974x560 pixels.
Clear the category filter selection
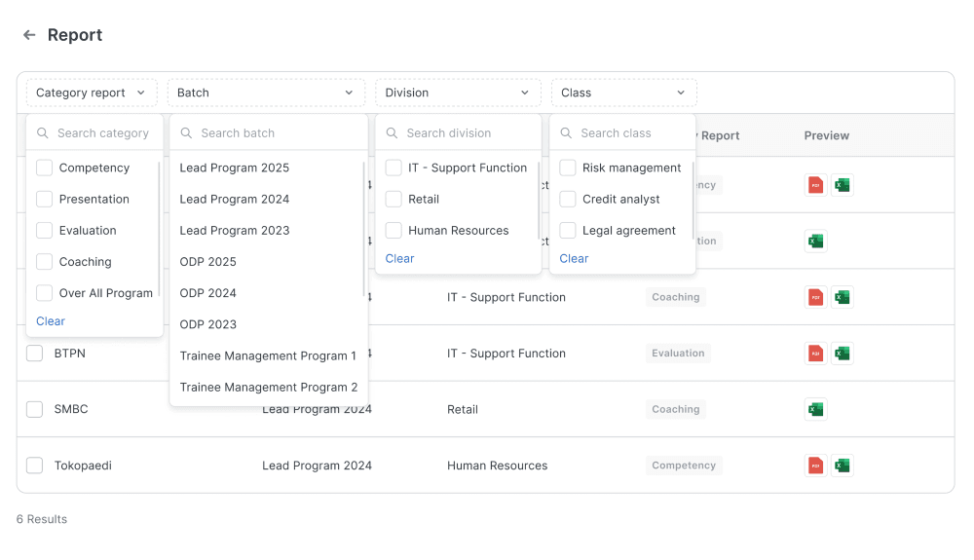51,321
